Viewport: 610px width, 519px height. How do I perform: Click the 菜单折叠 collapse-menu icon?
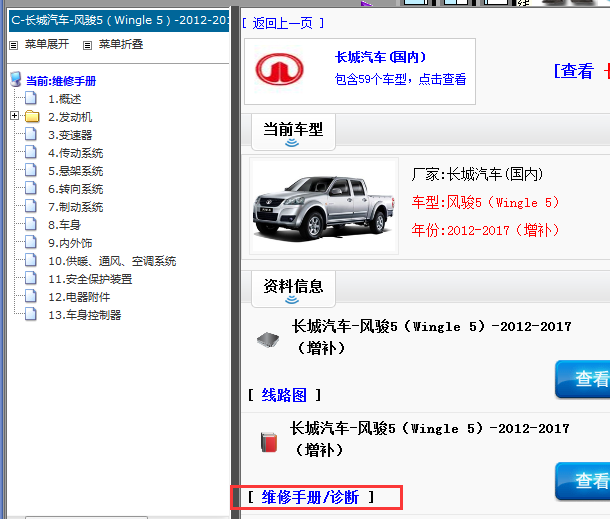[x=88, y=46]
